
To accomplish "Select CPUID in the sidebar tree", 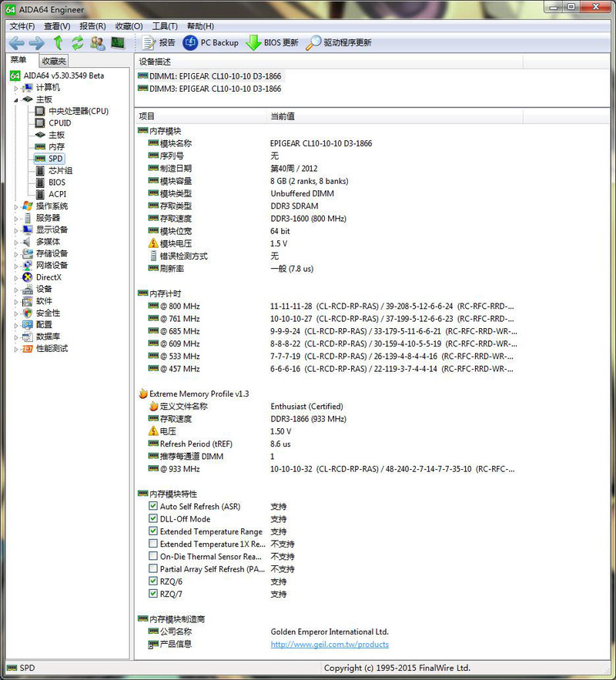I will pos(58,122).
